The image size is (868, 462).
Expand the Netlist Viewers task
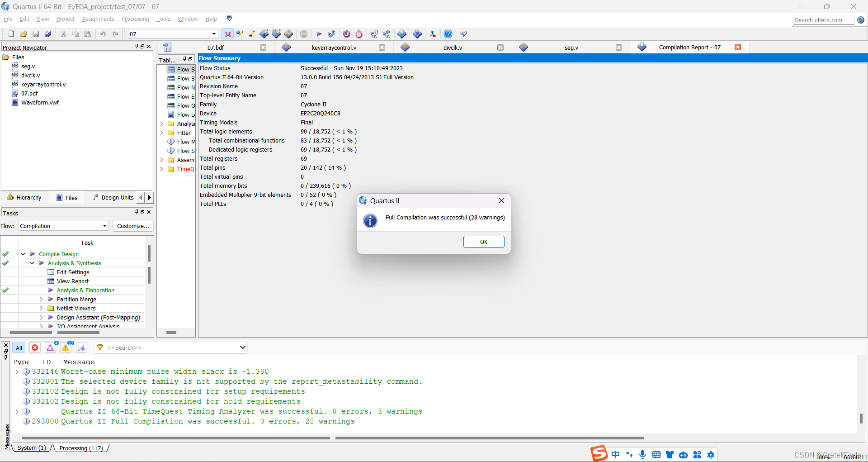click(41, 308)
